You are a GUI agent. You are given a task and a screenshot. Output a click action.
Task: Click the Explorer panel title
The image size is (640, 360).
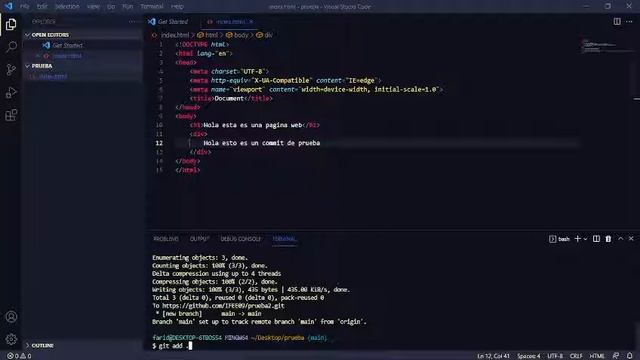[x=44, y=22]
